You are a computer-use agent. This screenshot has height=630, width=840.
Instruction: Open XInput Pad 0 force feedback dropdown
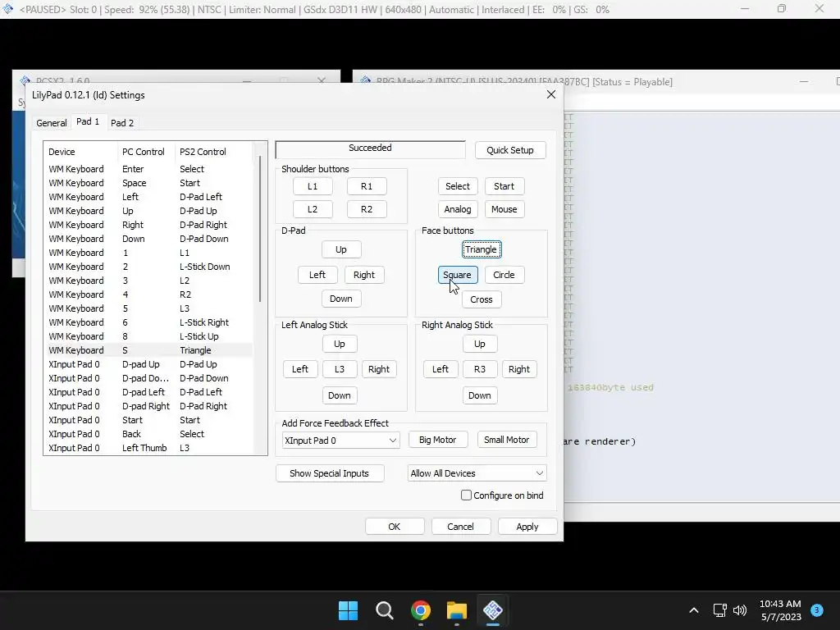click(x=340, y=441)
